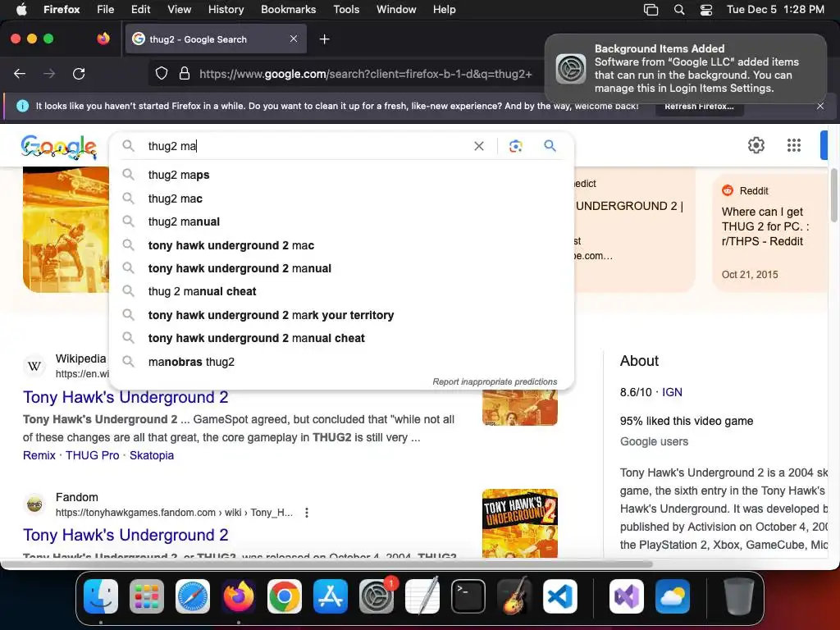Open the Google apps grid
840x630 pixels.
794,145
